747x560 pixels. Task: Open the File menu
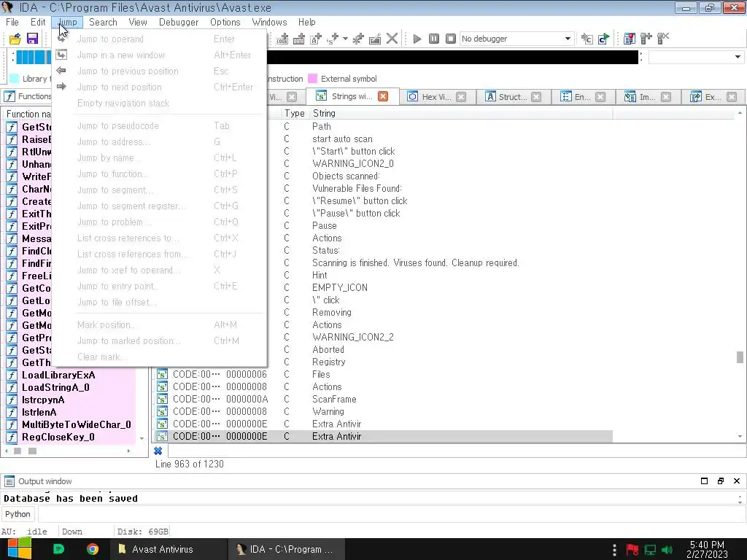[x=12, y=23]
